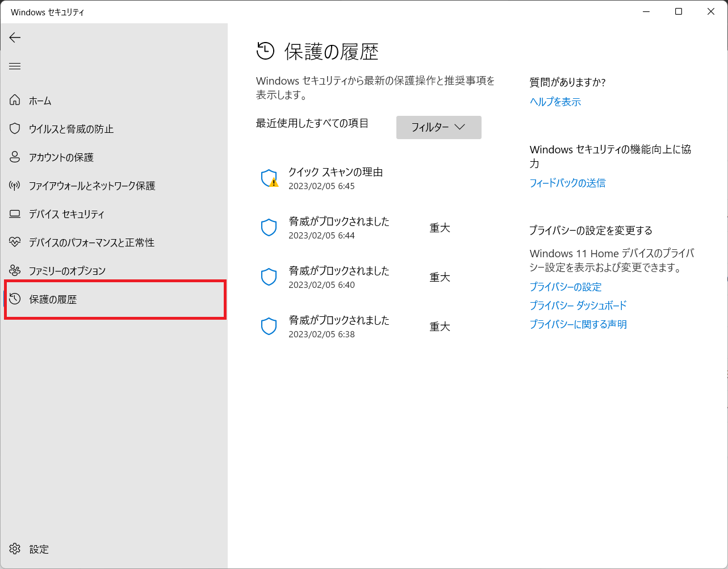Click the ヘルプを表示 link
This screenshot has height=569, width=728.
(x=555, y=102)
